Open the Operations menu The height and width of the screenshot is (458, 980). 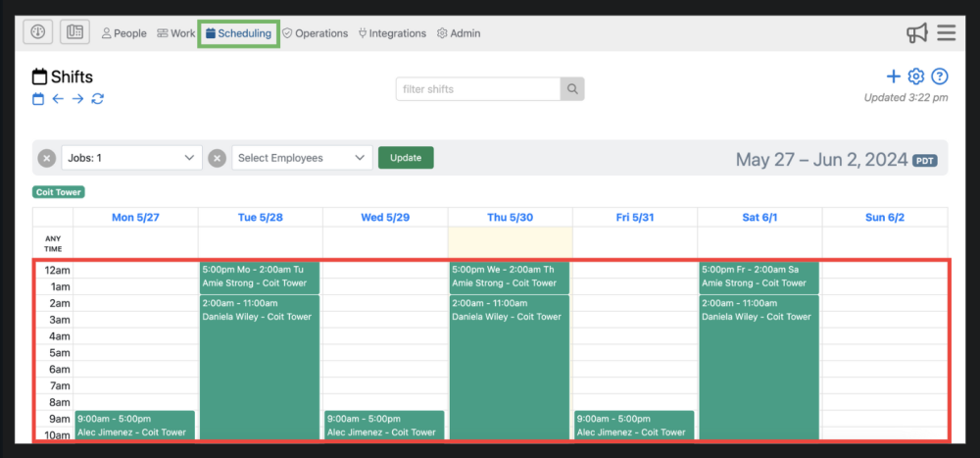point(316,33)
